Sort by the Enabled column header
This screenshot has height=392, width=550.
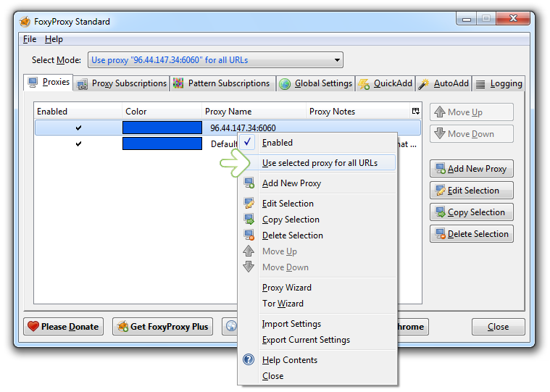(x=78, y=111)
